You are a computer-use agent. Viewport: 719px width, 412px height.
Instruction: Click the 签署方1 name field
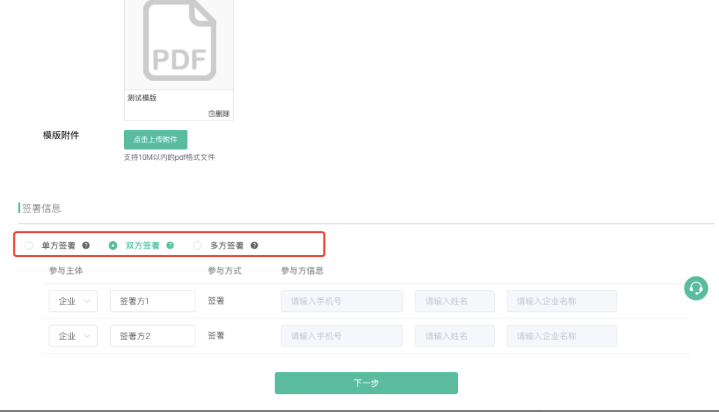(x=152, y=301)
